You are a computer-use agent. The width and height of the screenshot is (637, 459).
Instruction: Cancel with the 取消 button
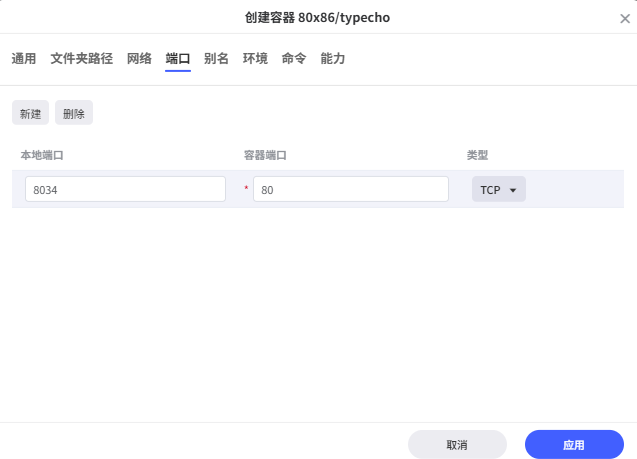(457, 444)
